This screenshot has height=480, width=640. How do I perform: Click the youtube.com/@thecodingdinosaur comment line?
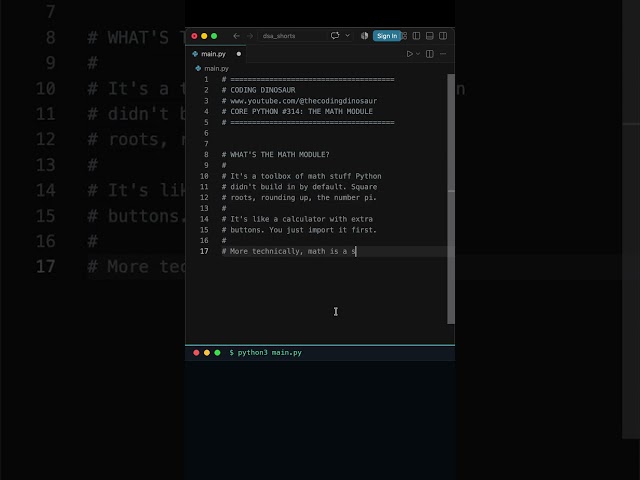click(x=299, y=101)
